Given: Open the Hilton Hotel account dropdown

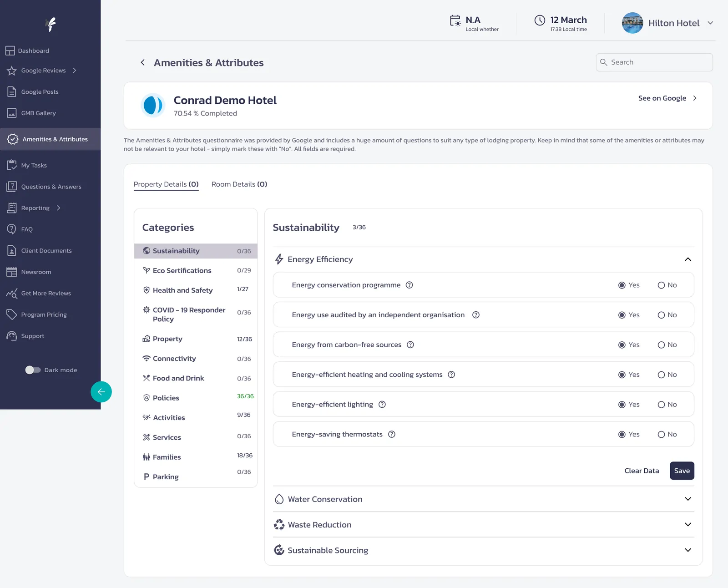Looking at the screenshot, I should (710, 23).
